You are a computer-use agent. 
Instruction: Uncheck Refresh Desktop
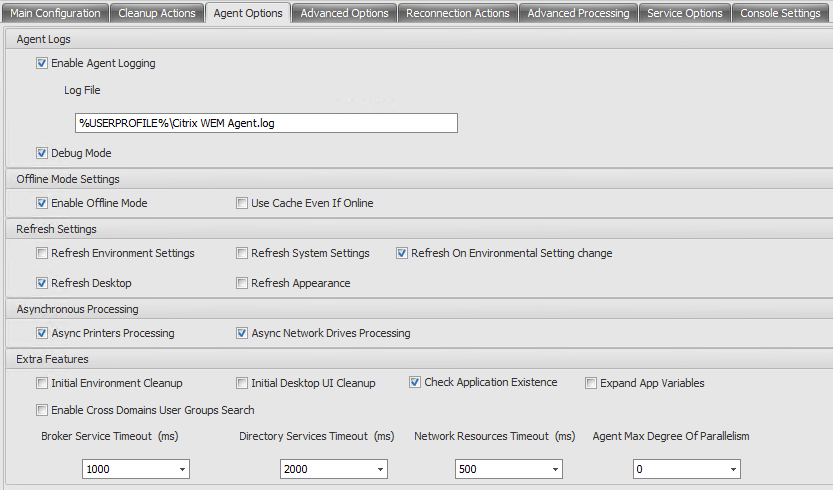click(x=42, y=283)
